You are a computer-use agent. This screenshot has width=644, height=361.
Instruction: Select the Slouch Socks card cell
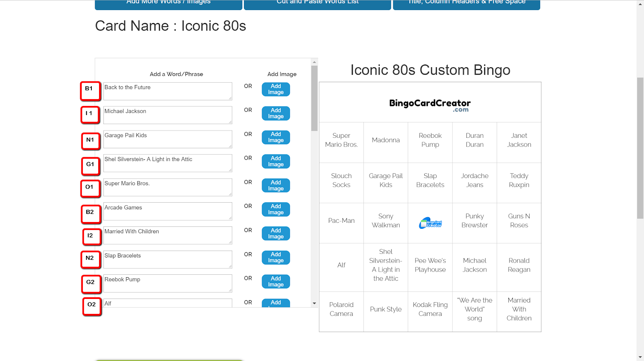(x=341, y=183)
